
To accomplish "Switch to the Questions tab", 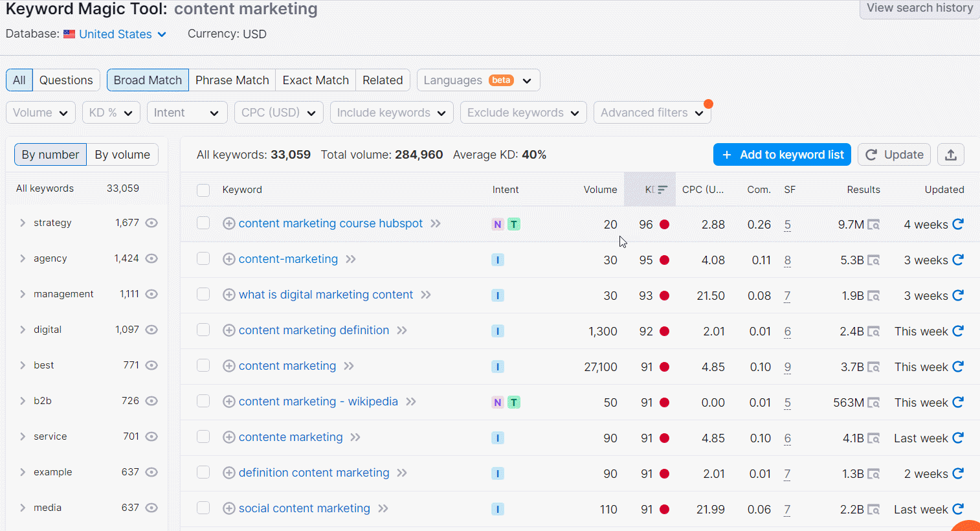I will pyautogui.click(x=66, y=80).
